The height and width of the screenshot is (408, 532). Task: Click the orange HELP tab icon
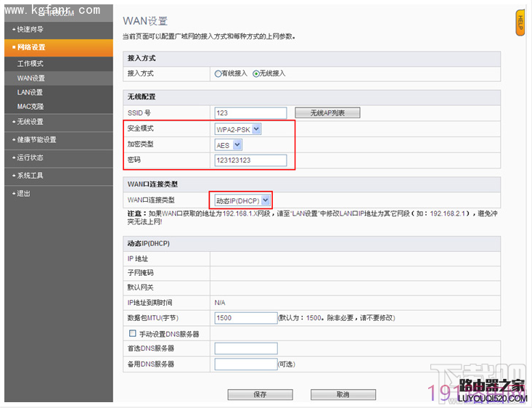pos(520,23)
